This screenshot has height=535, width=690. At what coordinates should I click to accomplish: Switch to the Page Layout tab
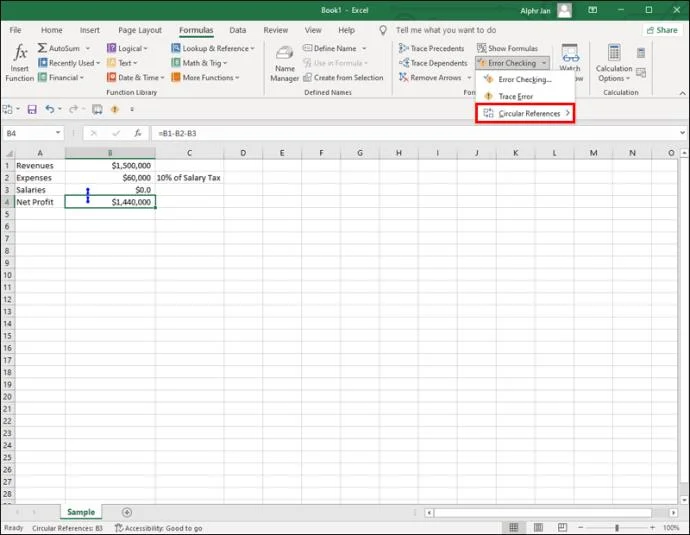coord(140,30)
